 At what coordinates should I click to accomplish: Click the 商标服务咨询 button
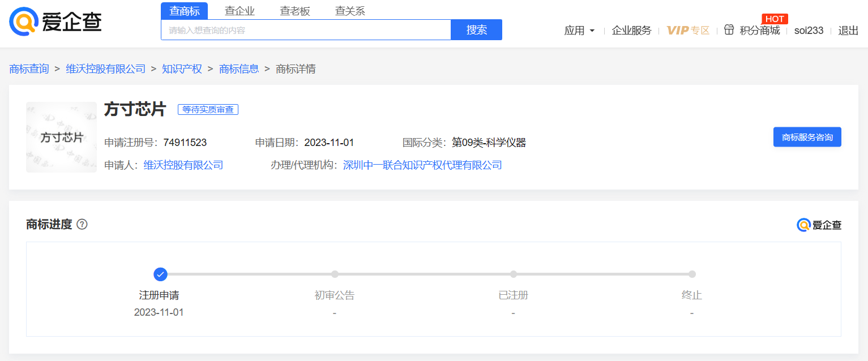[x=807, y=137]
